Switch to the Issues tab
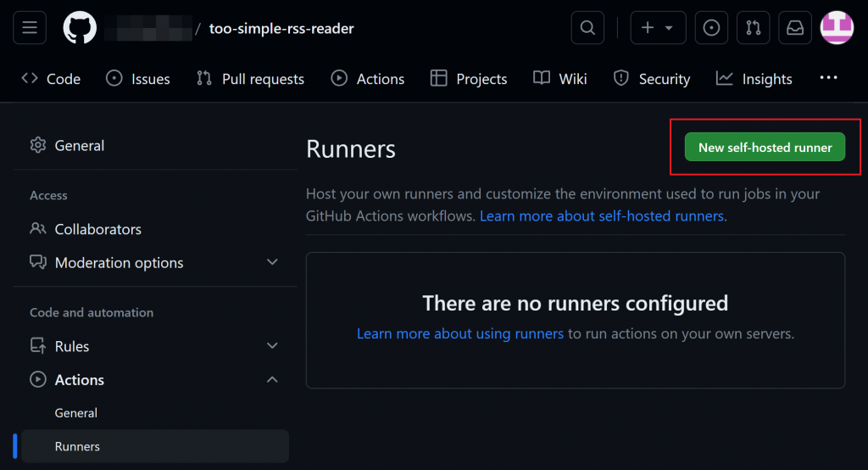Screen dimensions: 868x470 [138, 79]
